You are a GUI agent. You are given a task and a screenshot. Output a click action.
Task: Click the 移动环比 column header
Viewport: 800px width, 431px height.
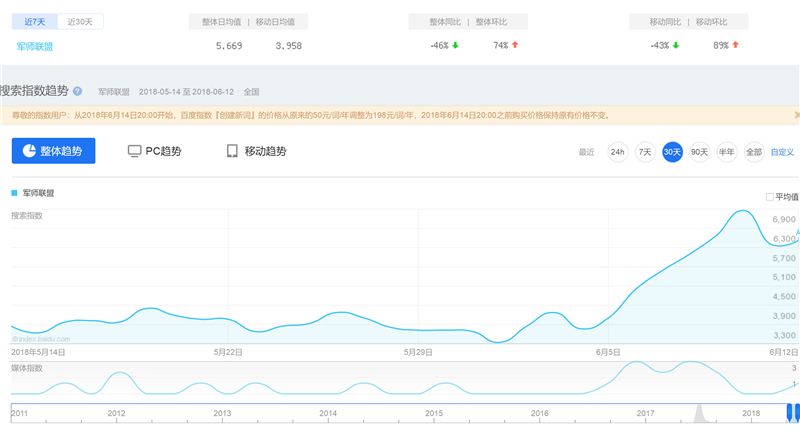[712, 22]
